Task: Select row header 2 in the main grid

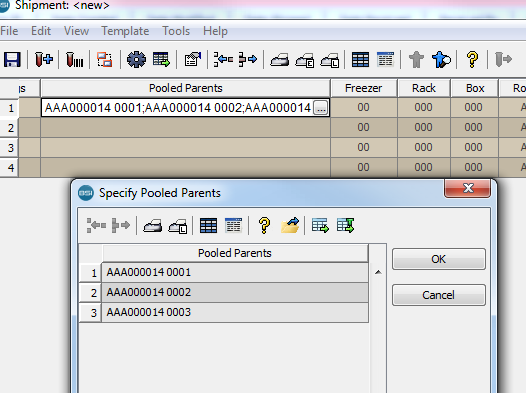Action: [x=9, y=128]
